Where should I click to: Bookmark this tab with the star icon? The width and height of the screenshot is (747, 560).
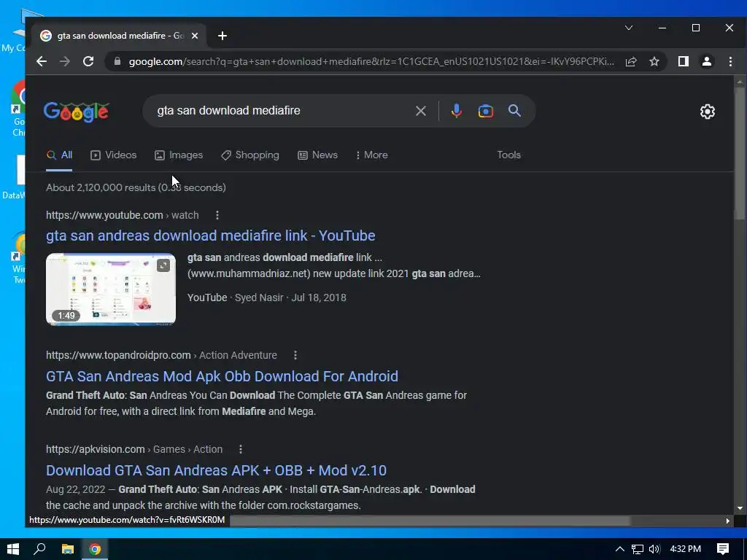654,61
